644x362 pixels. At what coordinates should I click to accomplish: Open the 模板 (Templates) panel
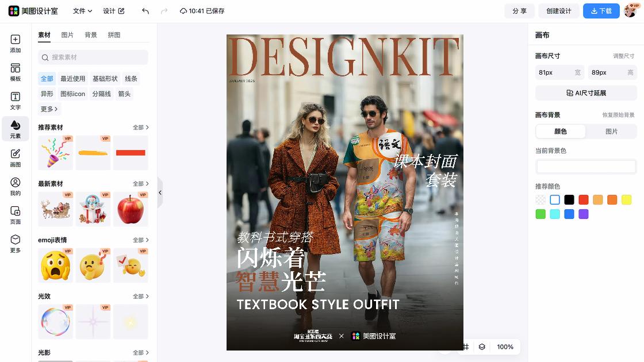pos(15,72)
